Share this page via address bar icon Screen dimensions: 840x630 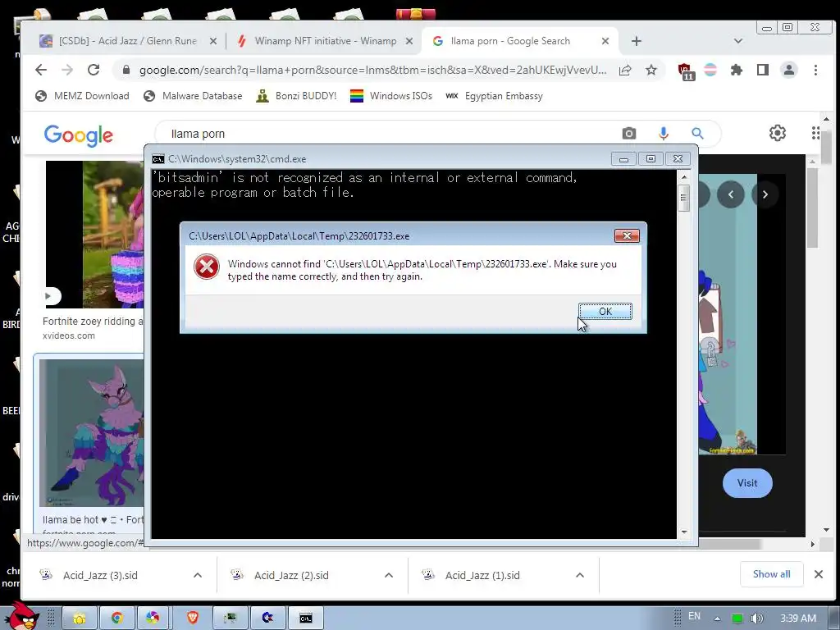[x=624, y=71]
